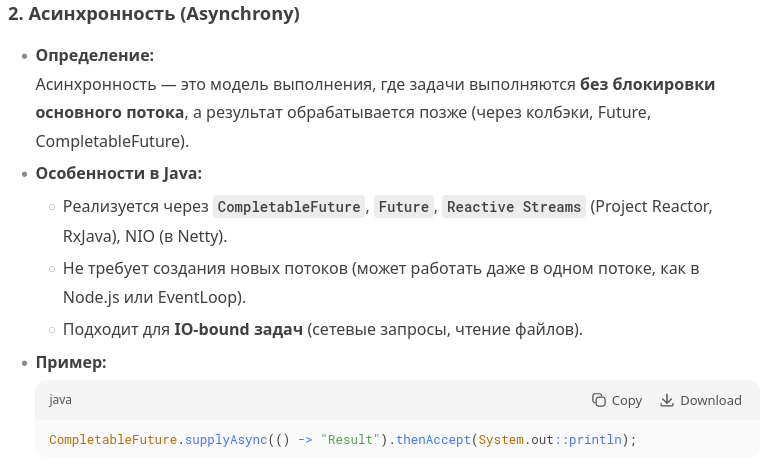
Task: Click 'System' in the code line
Action: [501, 440]
